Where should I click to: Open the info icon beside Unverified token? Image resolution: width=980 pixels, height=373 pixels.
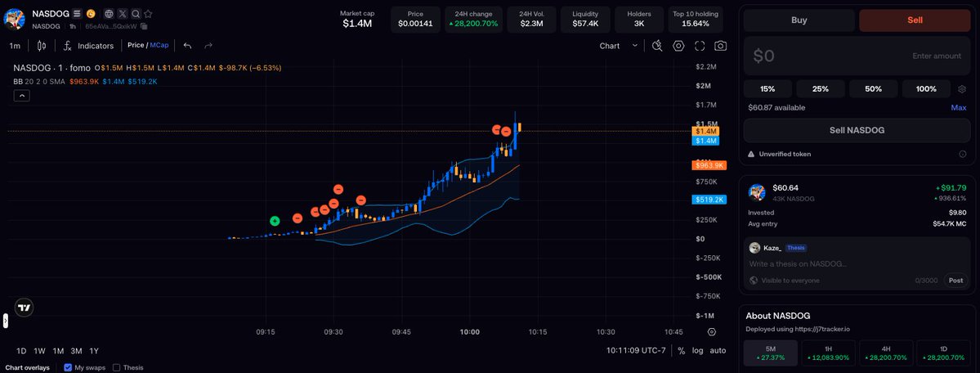pyautogui.click(x=963, y=154)
